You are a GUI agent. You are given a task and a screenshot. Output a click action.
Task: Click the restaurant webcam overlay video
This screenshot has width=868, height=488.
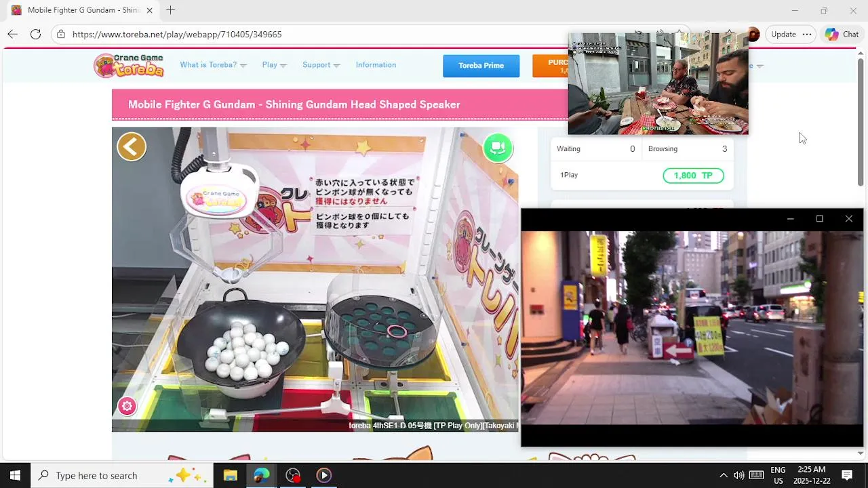coord(658,83)
